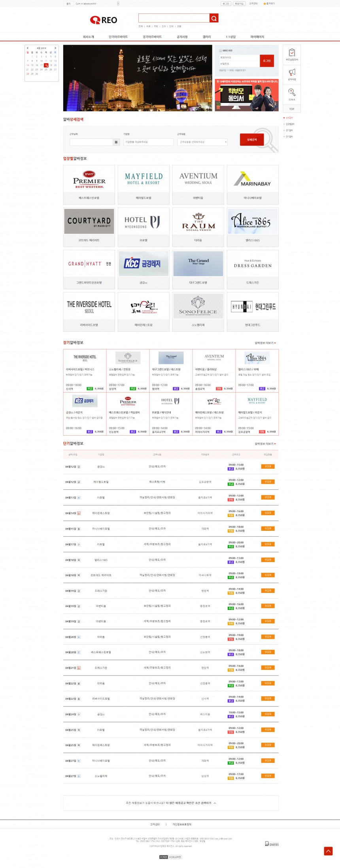Open the 근무내용 dropdown
This screenshot has height=868, width=340.
(x=202, y=142)
